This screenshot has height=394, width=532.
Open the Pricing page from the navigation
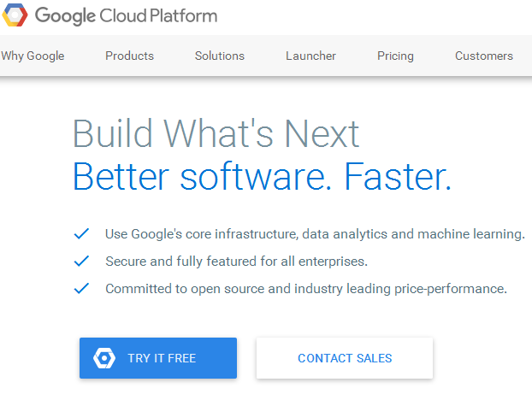[395, 56]
